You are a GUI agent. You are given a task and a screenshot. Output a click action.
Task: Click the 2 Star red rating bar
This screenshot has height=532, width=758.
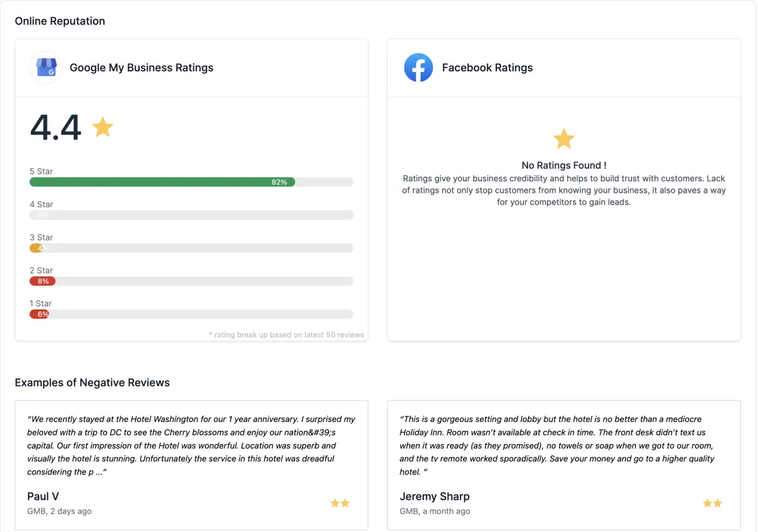coord(42,281)
